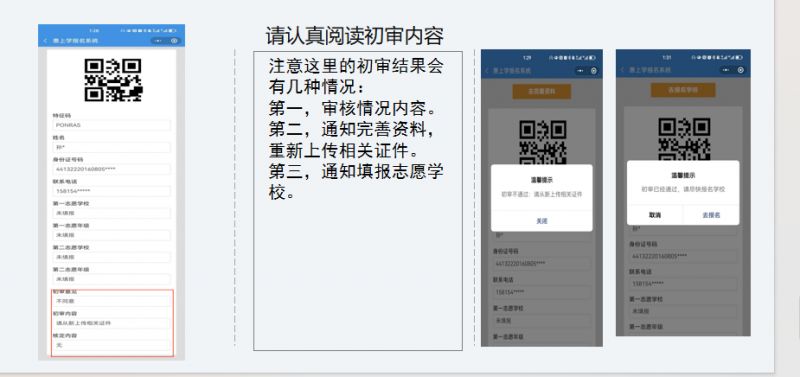
Task: Tap back arrow in middle phone header
Action: 487,70
